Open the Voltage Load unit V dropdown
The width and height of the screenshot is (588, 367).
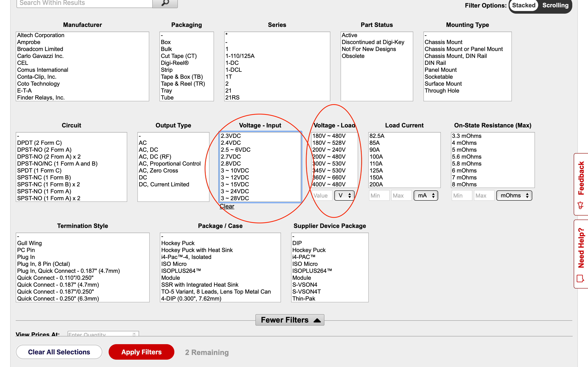pyautogui.click(x=344, y=196)
